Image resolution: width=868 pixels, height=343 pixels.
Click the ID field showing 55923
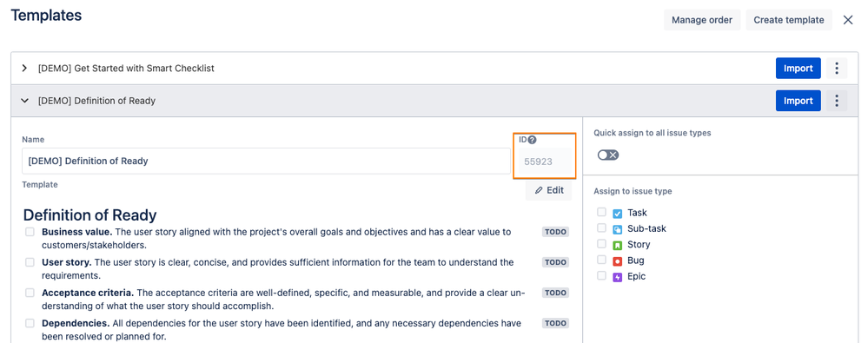pyautogui.click(x=545, y=162)
